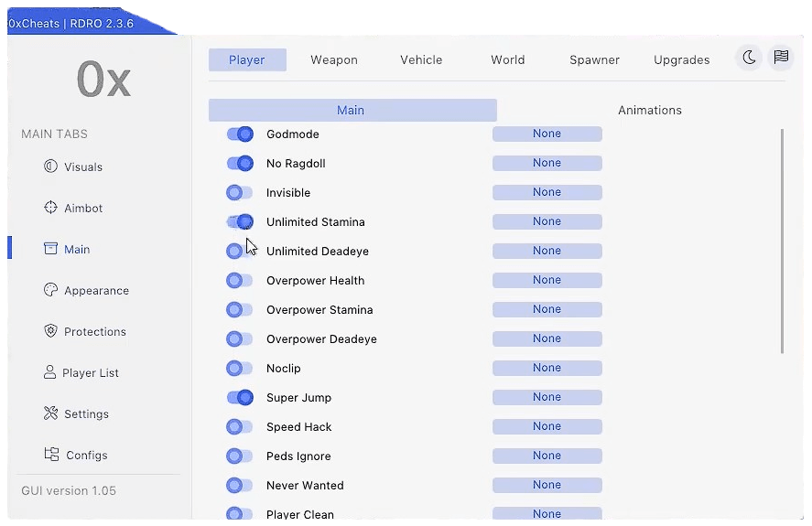Screen dimensions: 812x526
Task: Click the Player List person icon
Action: [49, 372]
